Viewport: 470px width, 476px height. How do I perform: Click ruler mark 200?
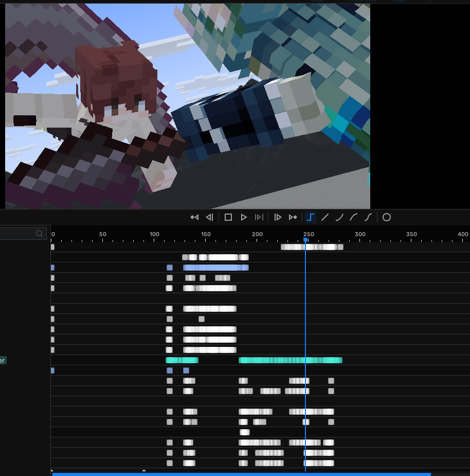(x=257, y=234)
